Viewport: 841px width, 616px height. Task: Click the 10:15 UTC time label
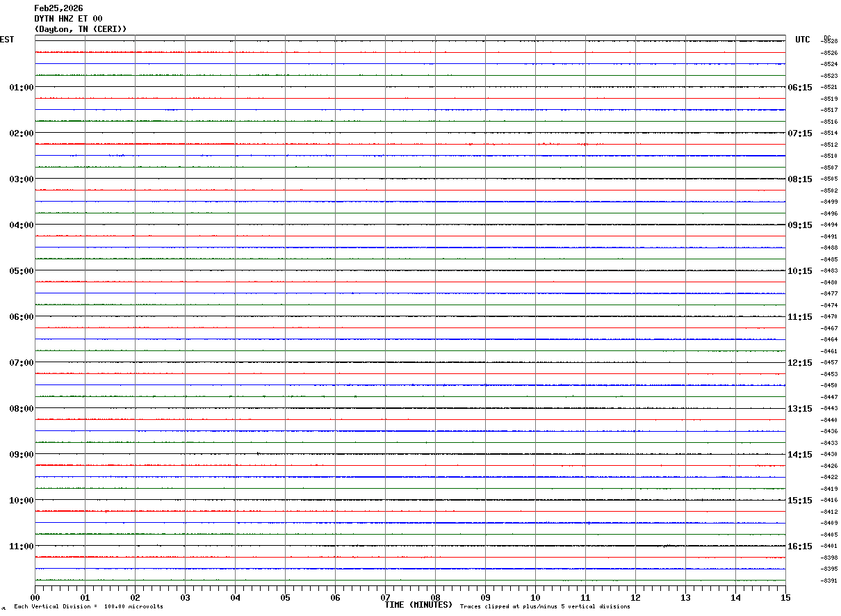[x=799, y=271]
